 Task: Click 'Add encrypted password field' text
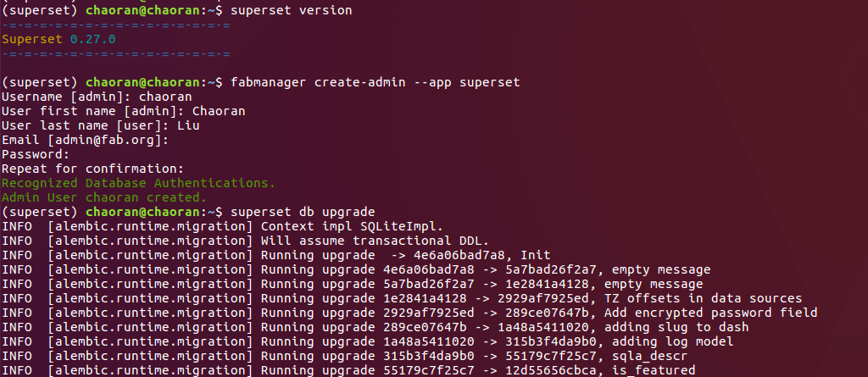(711, 313)
